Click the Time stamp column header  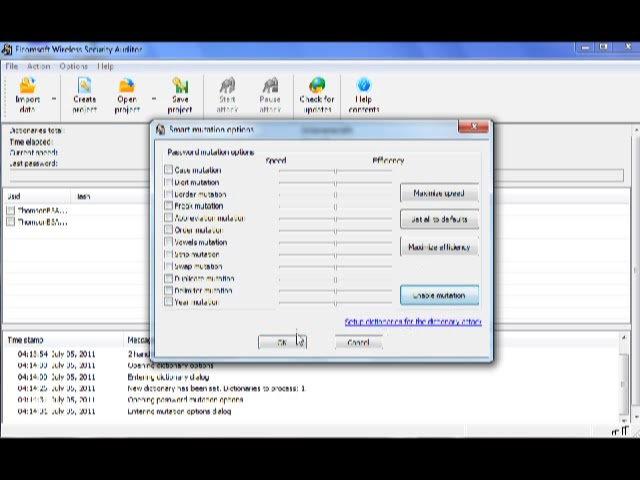[x=63, y=340]
